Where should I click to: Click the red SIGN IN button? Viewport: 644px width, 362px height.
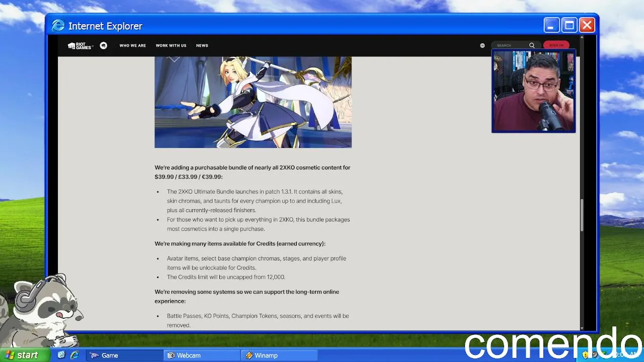point(556,45)
